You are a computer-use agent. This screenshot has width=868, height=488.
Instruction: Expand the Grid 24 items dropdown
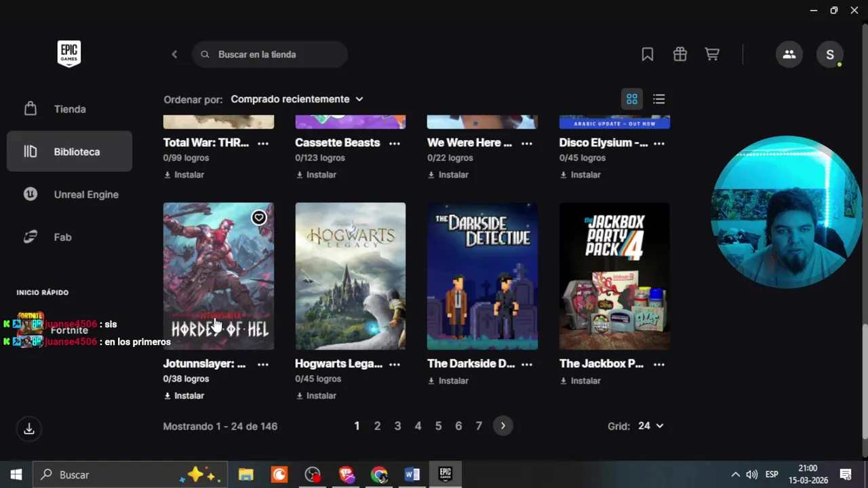tap(650, 426)
